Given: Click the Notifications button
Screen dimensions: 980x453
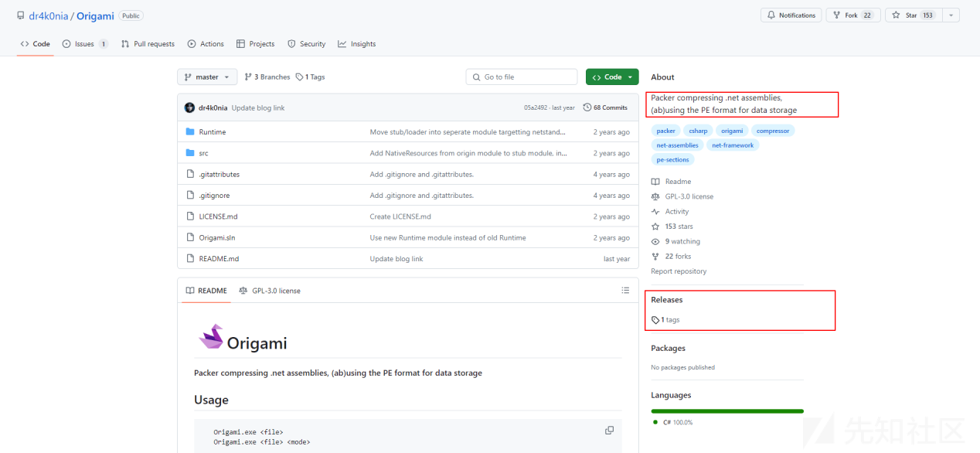Looking at the screenshot, I should pyautogui.click(x=791, y=15).
